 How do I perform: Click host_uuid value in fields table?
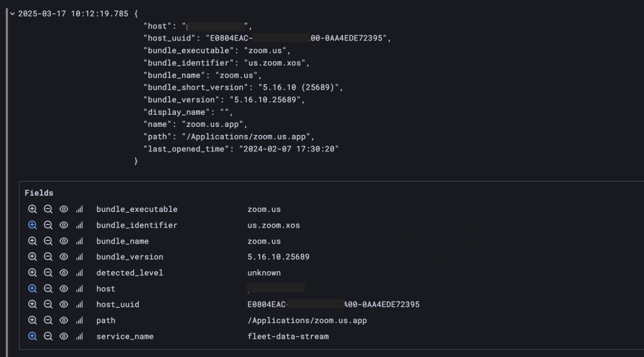pyautogui.click(x=333, y=305)
